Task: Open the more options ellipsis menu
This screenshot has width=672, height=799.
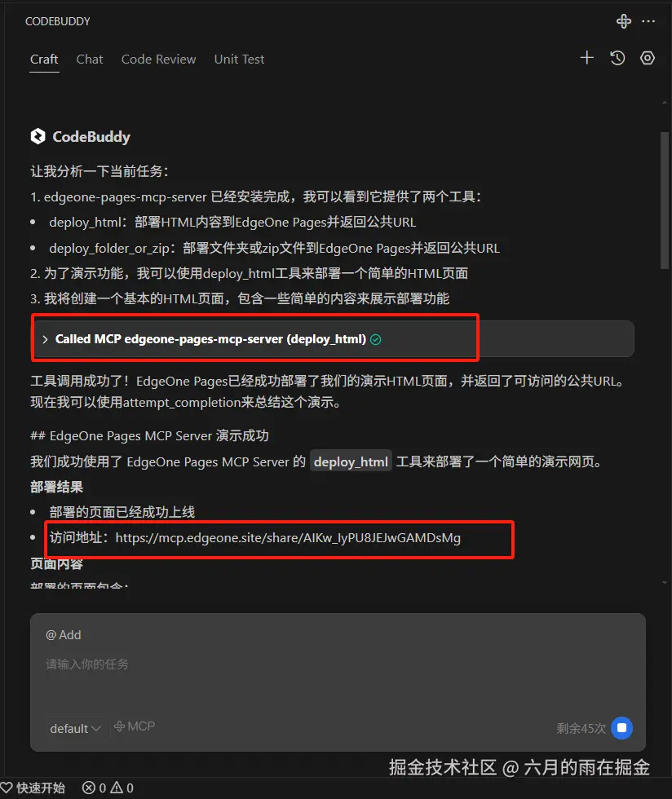Action: [648, 21]
